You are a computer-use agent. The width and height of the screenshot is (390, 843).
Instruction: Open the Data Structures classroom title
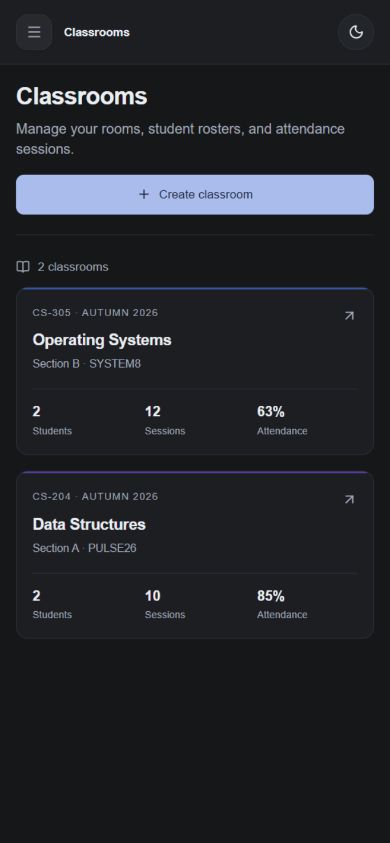[89, 524]
